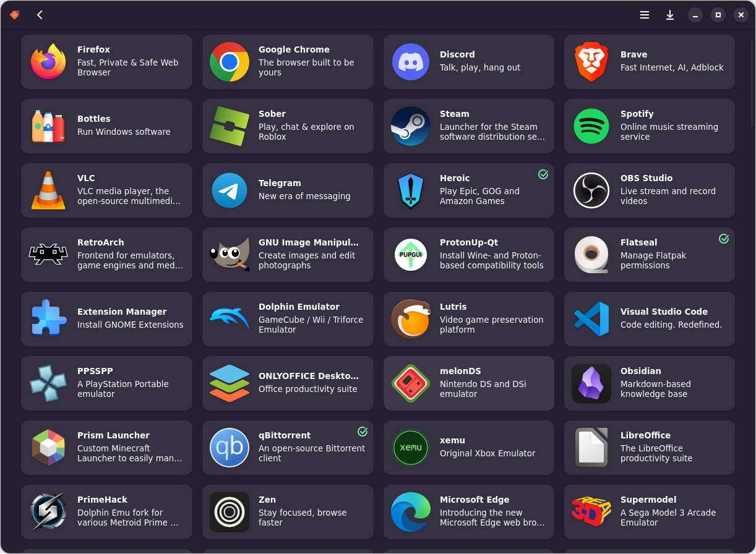
Task: Click the Bazaar app logo in header
Action: 15,15
